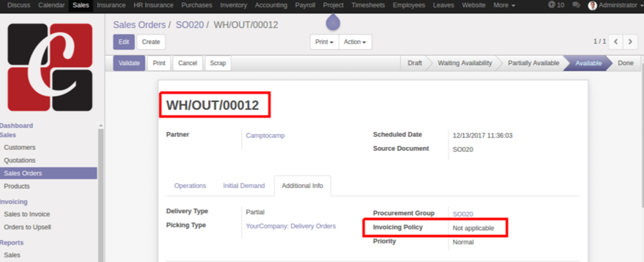Click the Not applicable invoicing policy value
The image size is (644, 262).
point(473,228)
